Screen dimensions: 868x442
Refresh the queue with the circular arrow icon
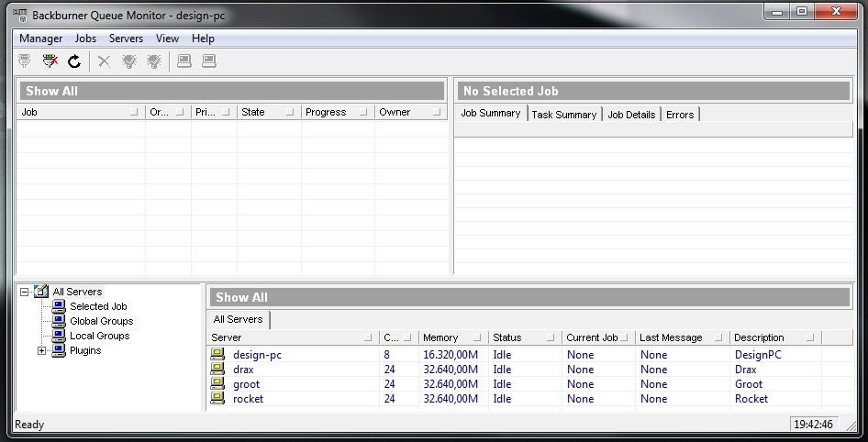(74, 61)
